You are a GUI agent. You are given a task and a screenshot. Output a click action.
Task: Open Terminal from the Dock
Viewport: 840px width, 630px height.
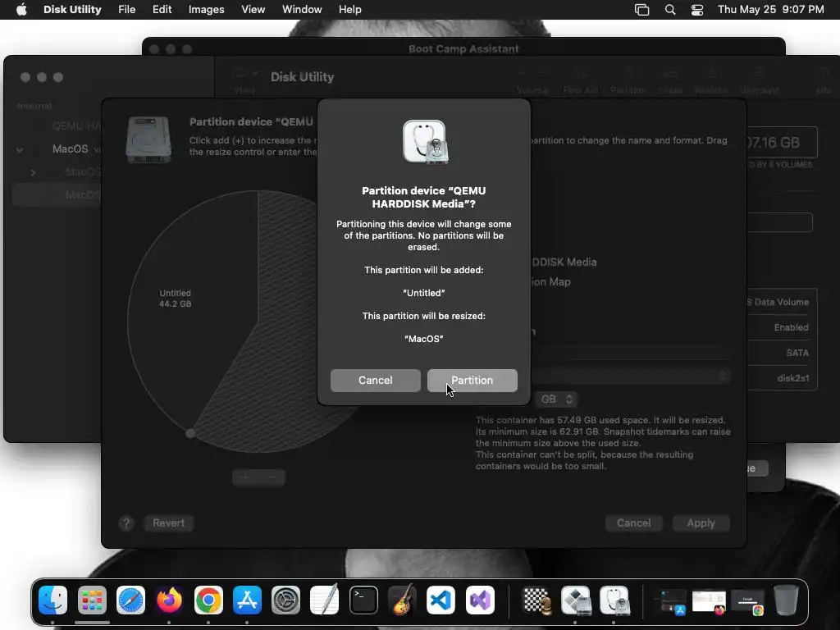(x=363, y=600)
